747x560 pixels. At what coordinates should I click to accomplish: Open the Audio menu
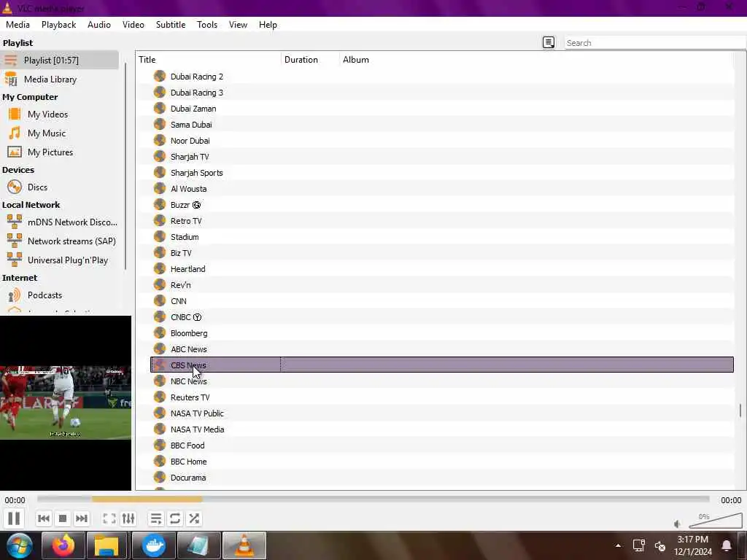click(x=99, y=25)
